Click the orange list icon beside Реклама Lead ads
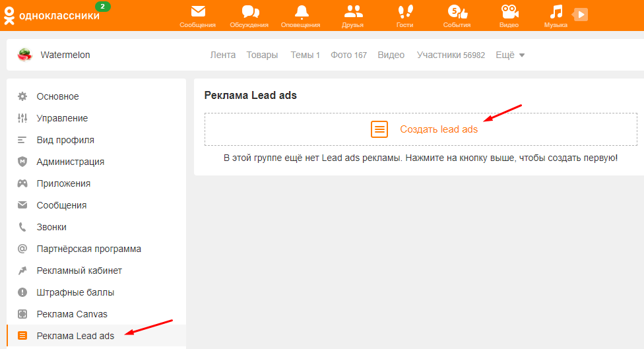The height and width of the screenshot is (349, 644). click(22, 336)
